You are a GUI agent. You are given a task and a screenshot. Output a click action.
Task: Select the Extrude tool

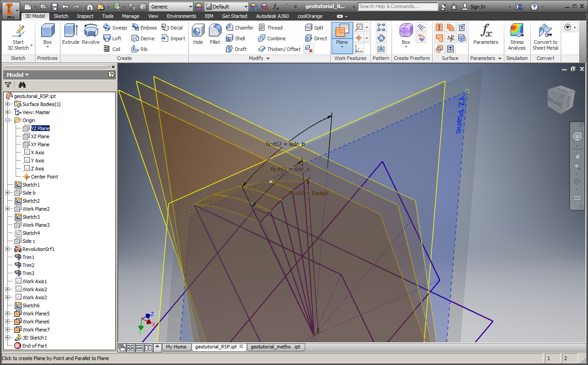point(71,34)
